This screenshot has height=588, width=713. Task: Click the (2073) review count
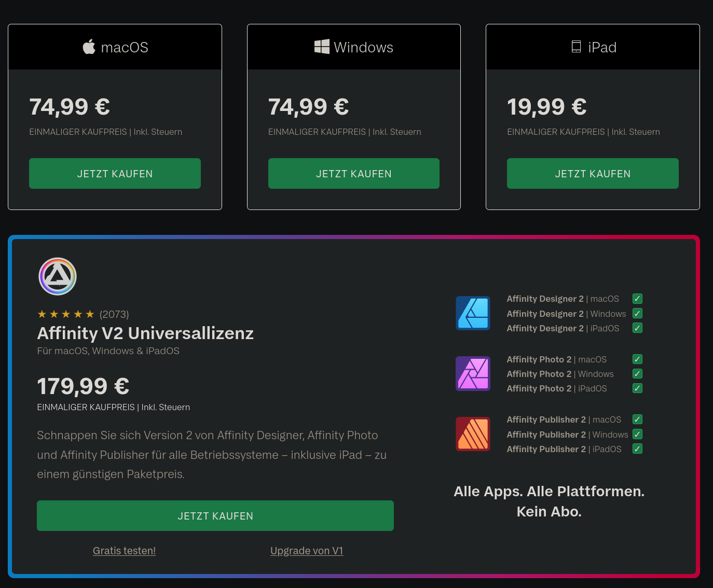pyautogui.click(x=114, y=314)
